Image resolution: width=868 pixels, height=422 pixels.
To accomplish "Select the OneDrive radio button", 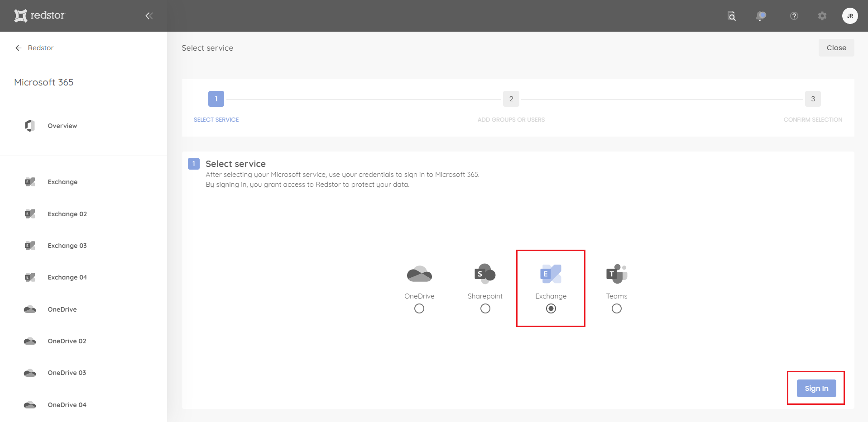I will click(x=419, y=308).
